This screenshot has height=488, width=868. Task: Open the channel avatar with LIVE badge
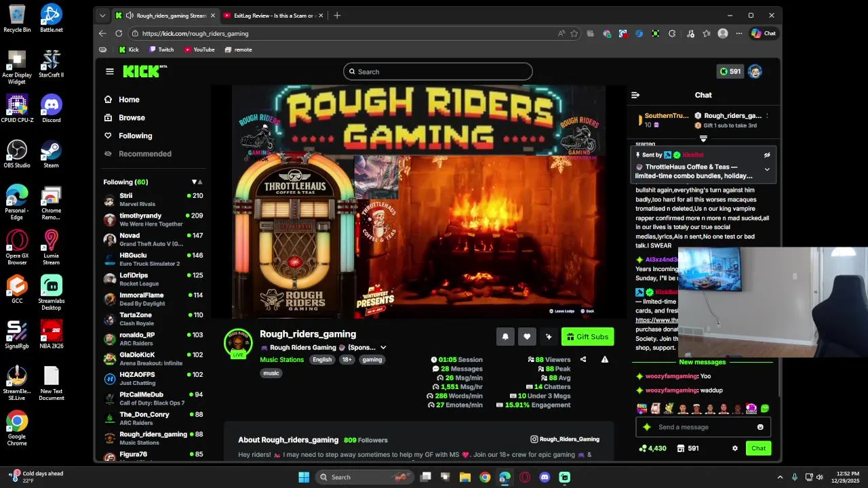pyautogui.click(x=238, y=344)
